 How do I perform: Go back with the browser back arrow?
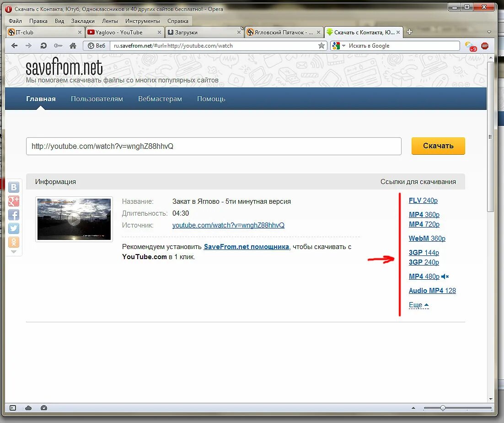pyautogui.click(x=15, y=46)
